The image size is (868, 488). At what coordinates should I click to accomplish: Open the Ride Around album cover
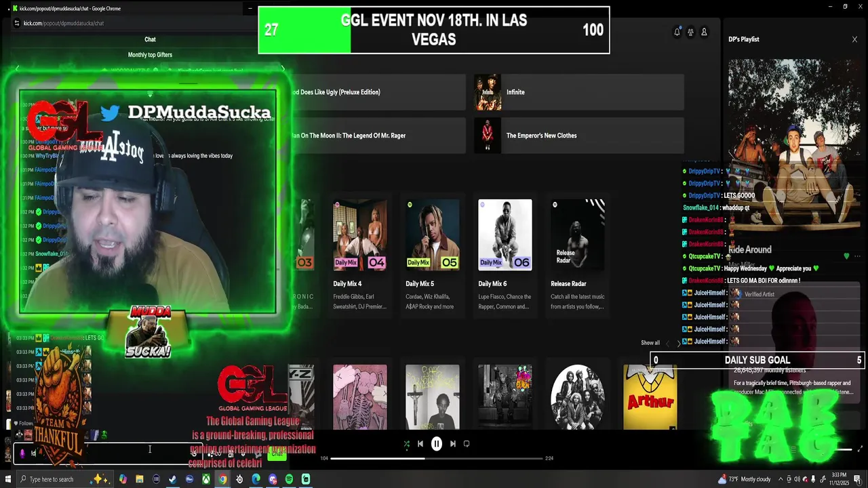point(794,146)
